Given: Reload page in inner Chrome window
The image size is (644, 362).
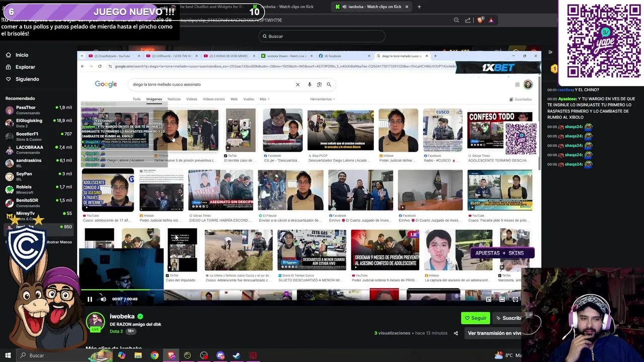Looking at the screenshot, I should click(100, 66).
